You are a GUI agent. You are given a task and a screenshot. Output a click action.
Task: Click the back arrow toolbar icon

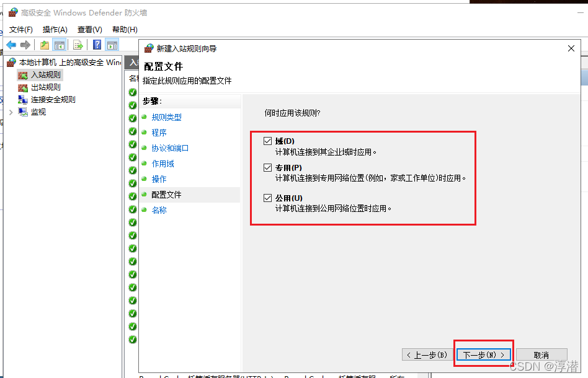coord(11,45)
